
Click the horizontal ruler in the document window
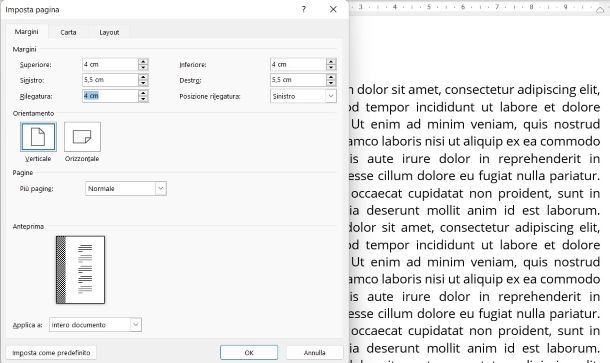coord(479,7)
